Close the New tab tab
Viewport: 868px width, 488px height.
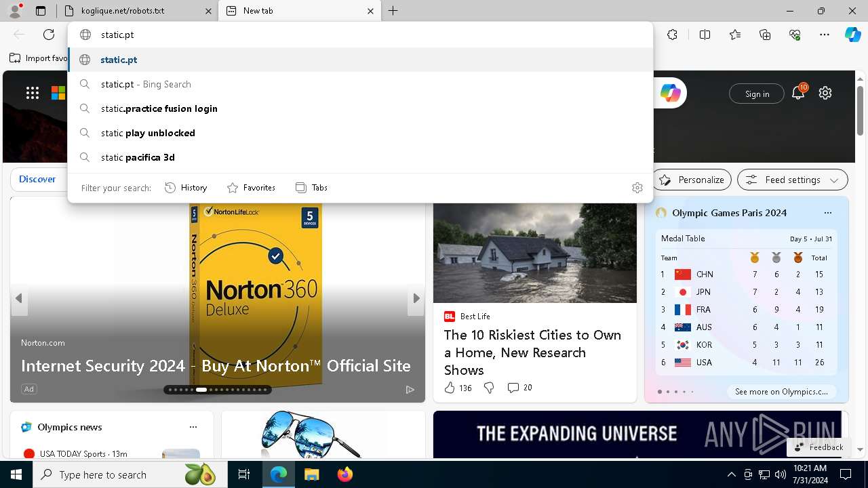click(370, 11)
